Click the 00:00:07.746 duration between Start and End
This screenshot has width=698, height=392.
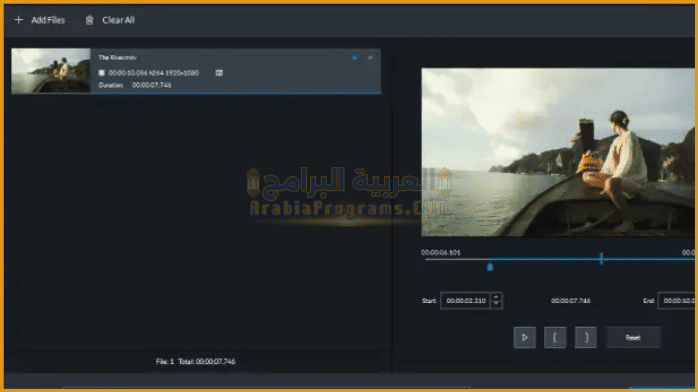click(571, 301)
